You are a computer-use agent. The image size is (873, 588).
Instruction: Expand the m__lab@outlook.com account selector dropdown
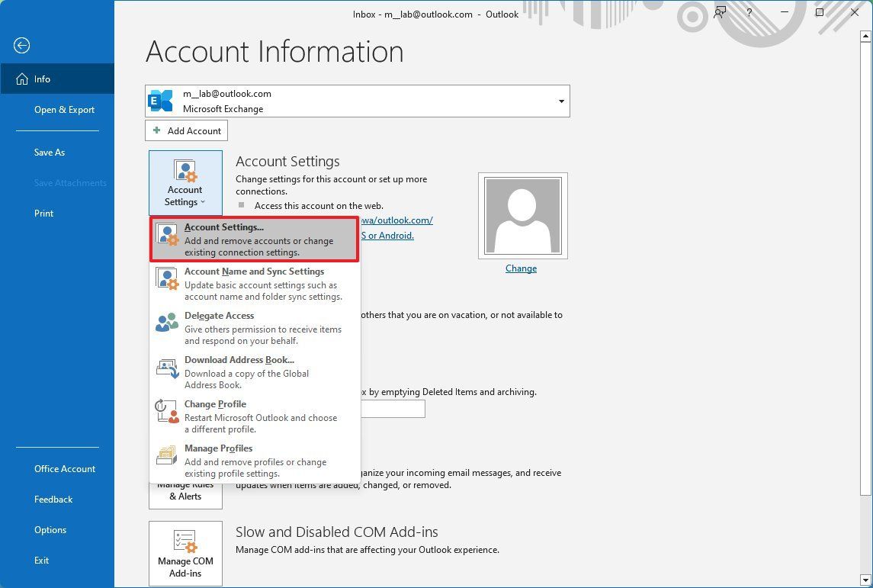click(x=561, y=100)
